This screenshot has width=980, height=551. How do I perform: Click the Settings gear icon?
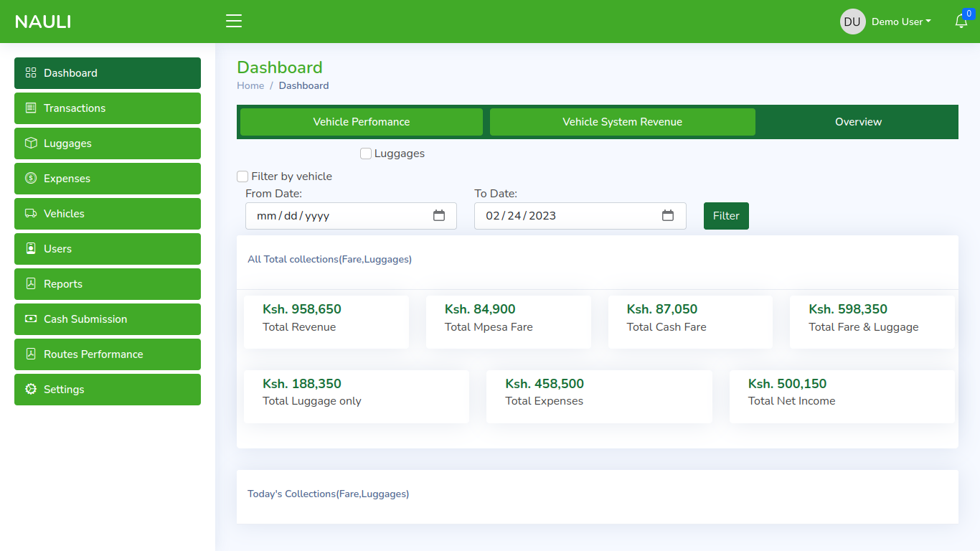tap(31, 390)
